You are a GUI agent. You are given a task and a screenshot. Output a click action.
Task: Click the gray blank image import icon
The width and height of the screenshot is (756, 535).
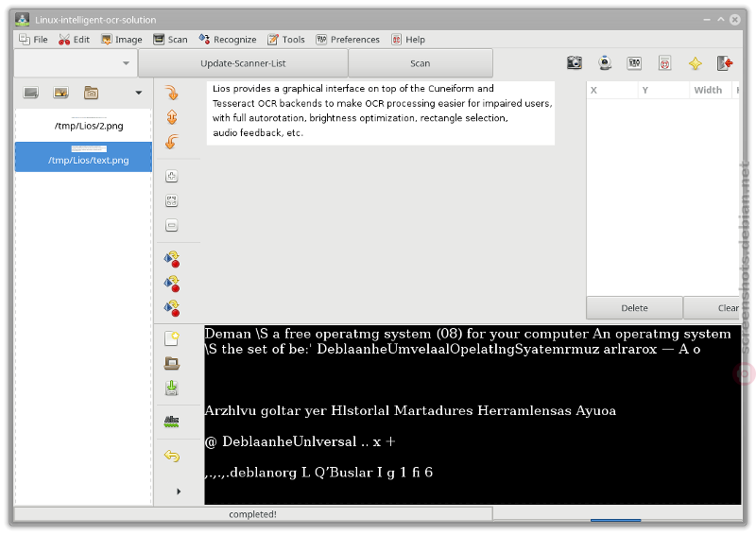pos(31,92)
